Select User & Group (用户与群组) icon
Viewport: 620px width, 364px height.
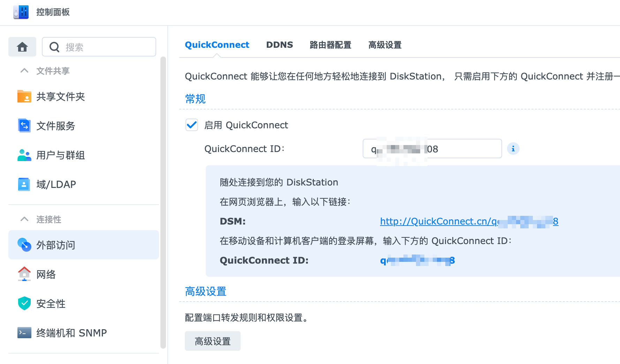point(24,155)
